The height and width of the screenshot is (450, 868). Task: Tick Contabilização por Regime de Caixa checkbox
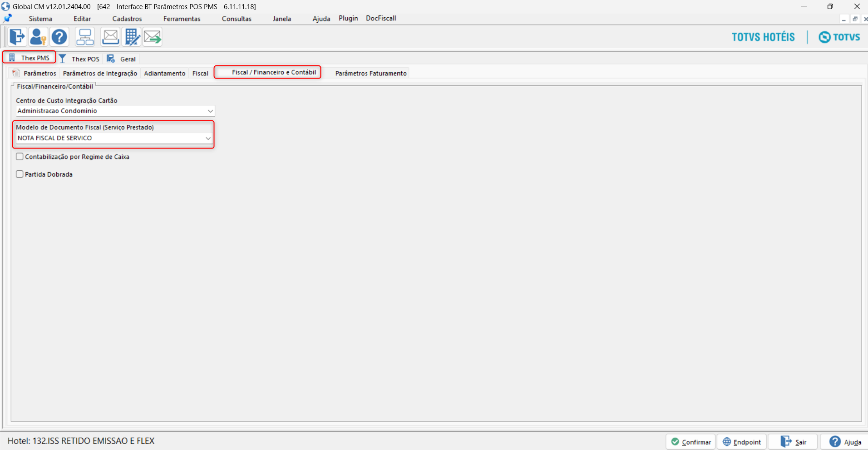20,157
